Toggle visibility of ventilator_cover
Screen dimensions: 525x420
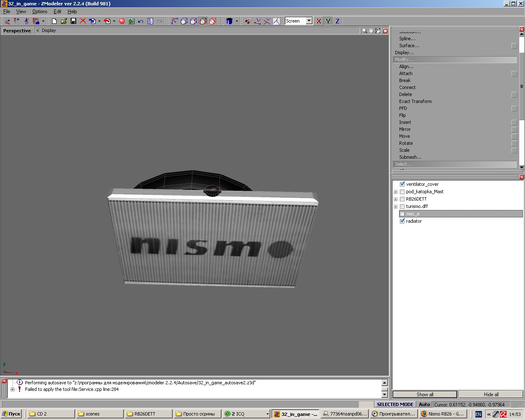point(402,184)
